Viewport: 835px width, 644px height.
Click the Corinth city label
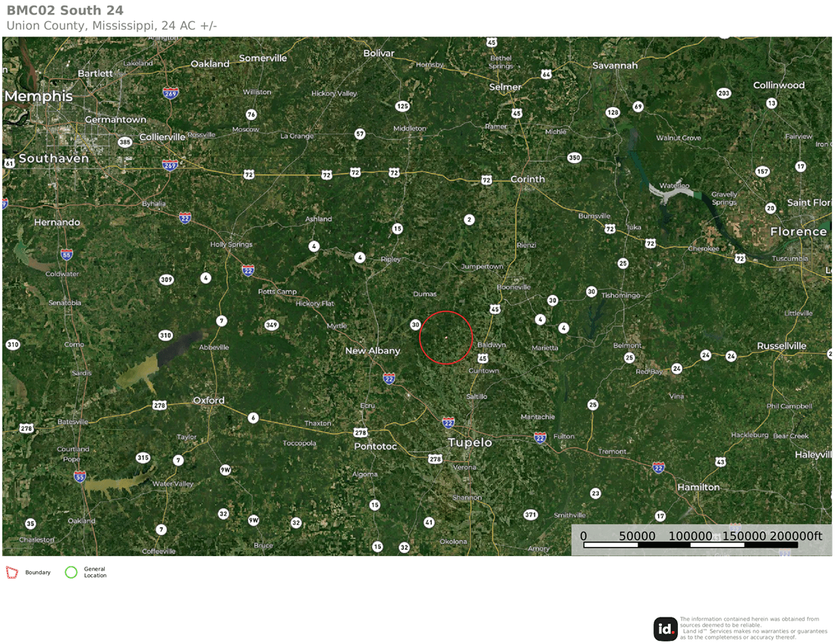coord(528,179)
